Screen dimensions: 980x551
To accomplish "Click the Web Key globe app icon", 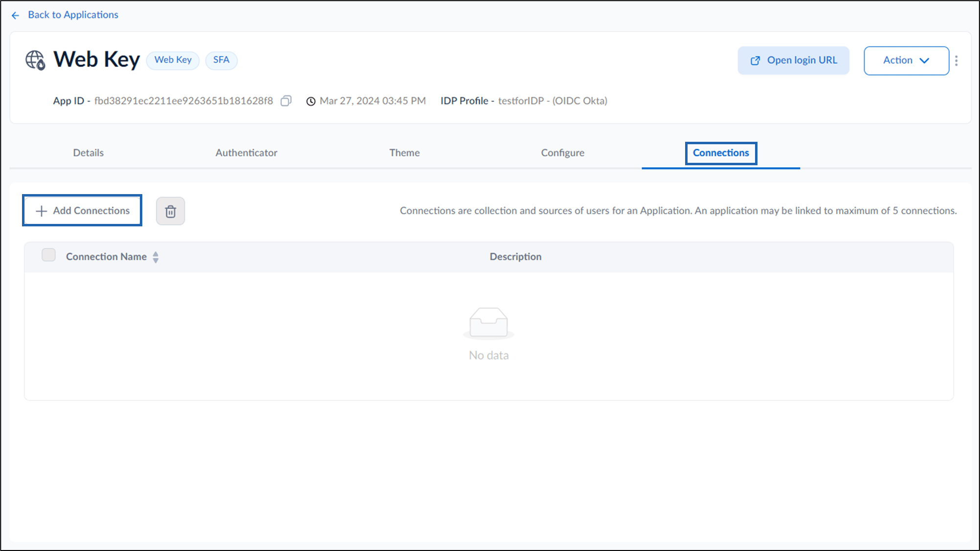I will tap(35, 60).
